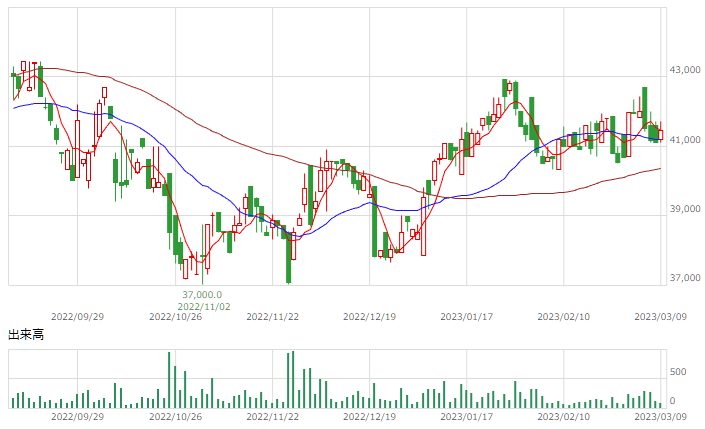705x429 pixels.
Task: Click 2022/10/26 date under the price chart
Action: coord(175,317)
